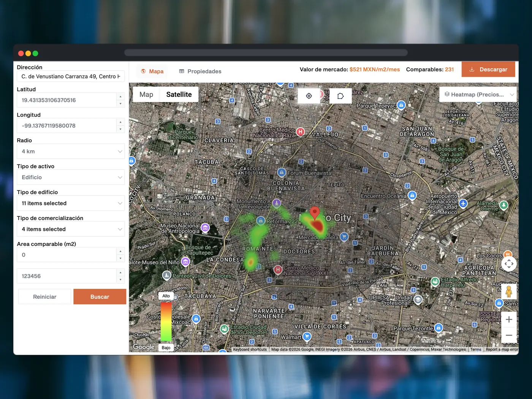The height and width of the screenshot is (399, 532).
Task: Click the locate-me crosshair icon on the map
Action: coord(309,96)
